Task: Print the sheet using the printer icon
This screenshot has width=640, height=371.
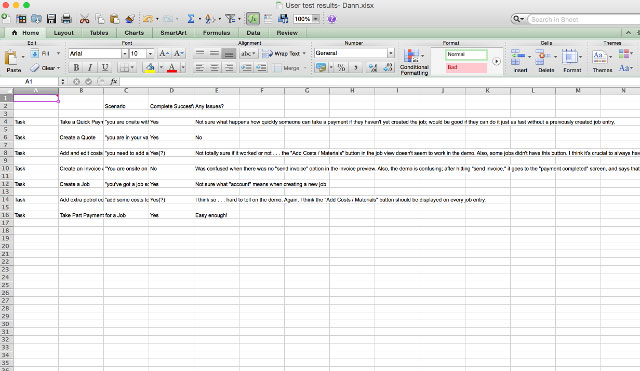Action: pos(66,19)
